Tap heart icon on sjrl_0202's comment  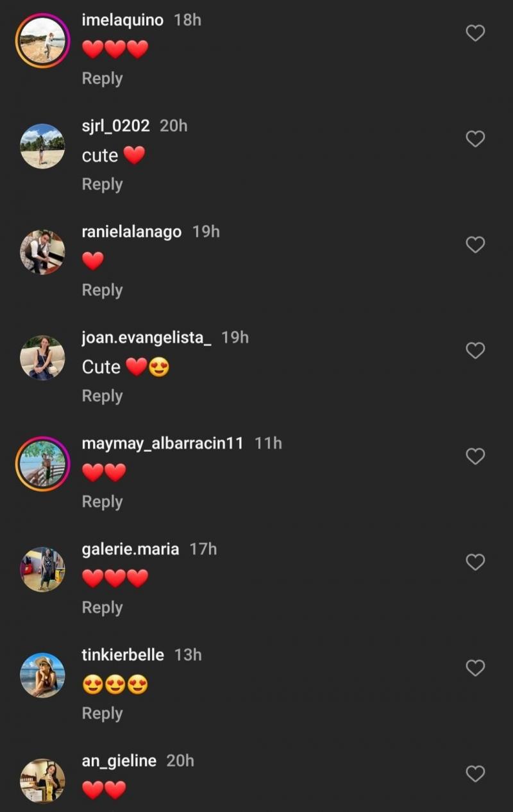(475, 139)
